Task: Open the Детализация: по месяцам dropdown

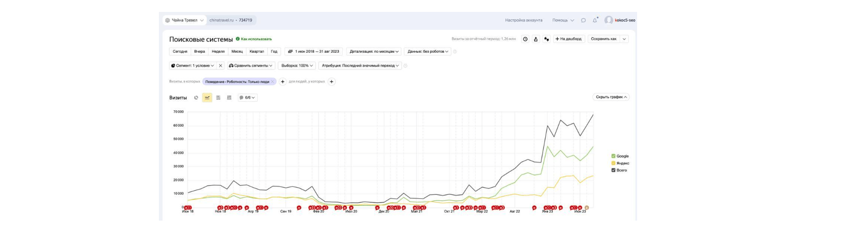Action: 374,52
